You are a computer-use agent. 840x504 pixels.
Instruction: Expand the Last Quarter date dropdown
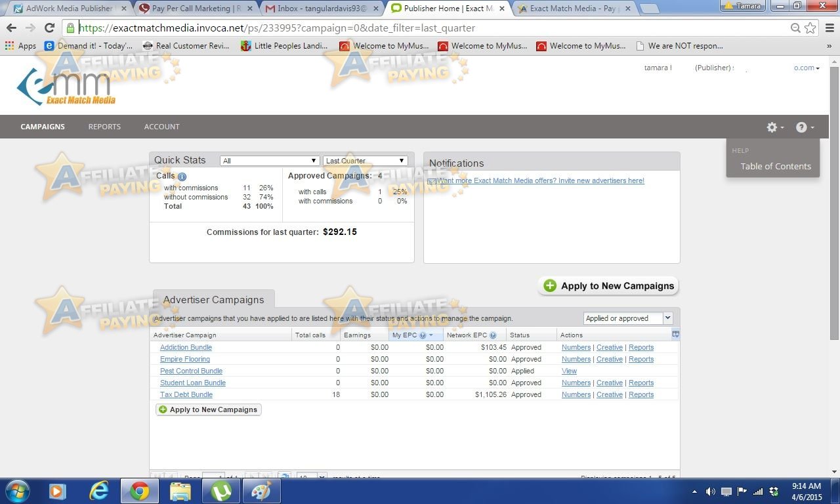365,161
